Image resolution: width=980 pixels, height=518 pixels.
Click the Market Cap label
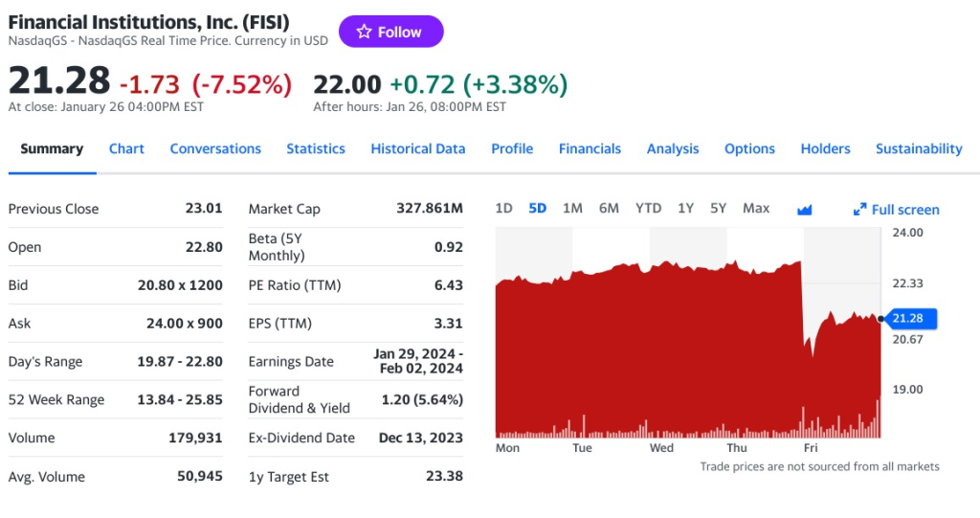point(284,209)
